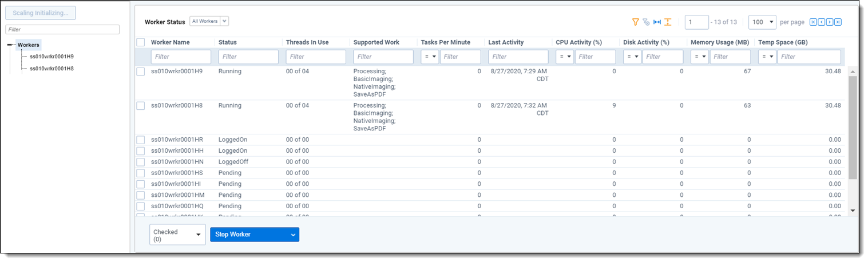
Task: Open the All Workers view dropdown
Action: pyautogui.click(x=209, y=21)
